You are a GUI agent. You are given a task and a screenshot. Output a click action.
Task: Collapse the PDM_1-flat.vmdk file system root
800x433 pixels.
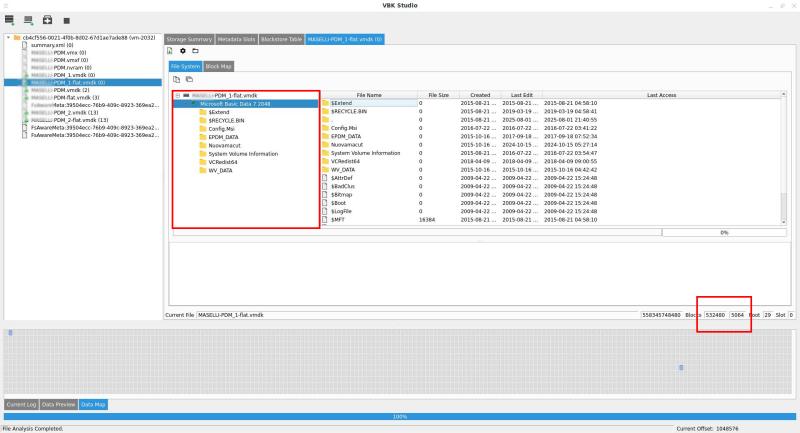pyautogui.click(x=178, y=95)
